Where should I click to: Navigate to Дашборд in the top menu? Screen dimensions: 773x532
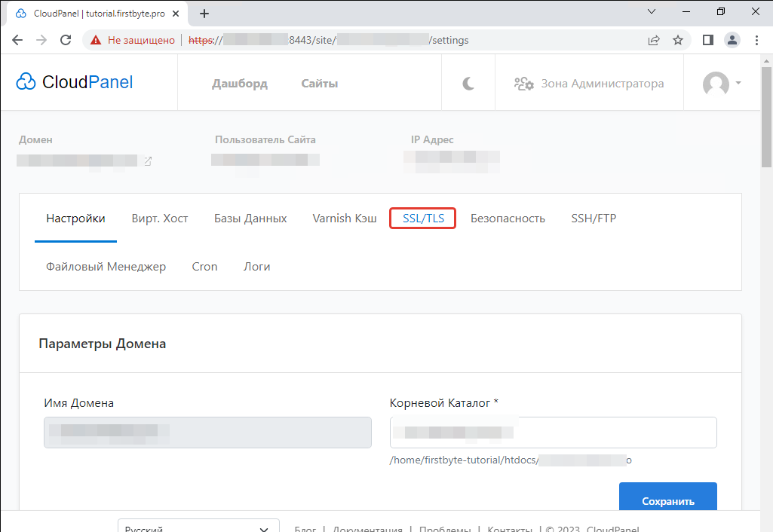(240, 83)
